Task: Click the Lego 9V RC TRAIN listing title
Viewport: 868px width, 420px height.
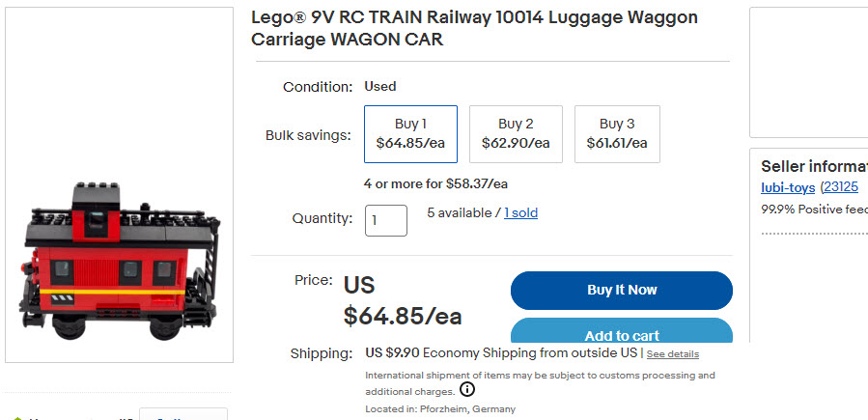Action: (474, 28)
